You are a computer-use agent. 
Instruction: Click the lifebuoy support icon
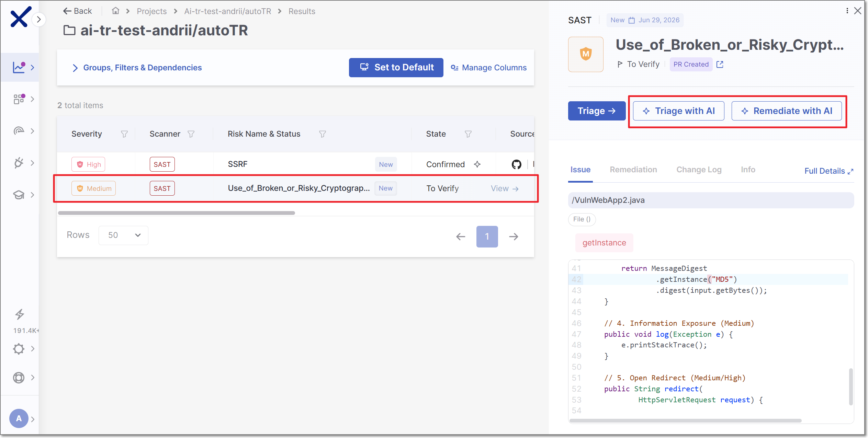click(19, 378)
